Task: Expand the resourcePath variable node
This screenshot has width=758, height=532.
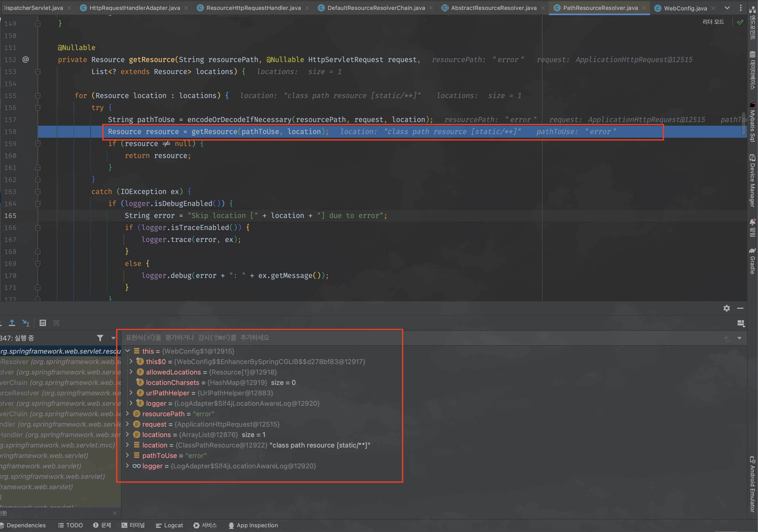Action: coord(128,414)
